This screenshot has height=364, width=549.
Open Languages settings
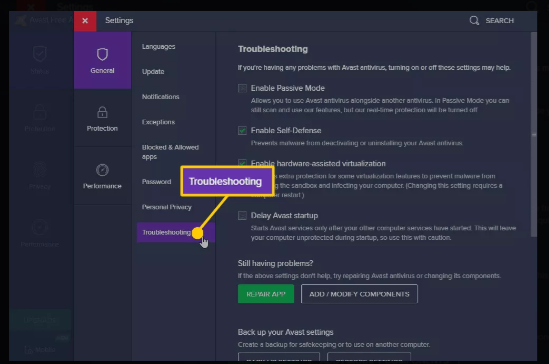tap(158, 47)
